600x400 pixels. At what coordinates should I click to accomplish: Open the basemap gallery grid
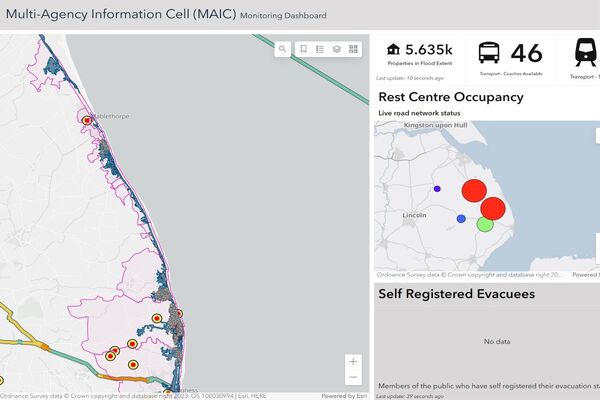[353, 48]
